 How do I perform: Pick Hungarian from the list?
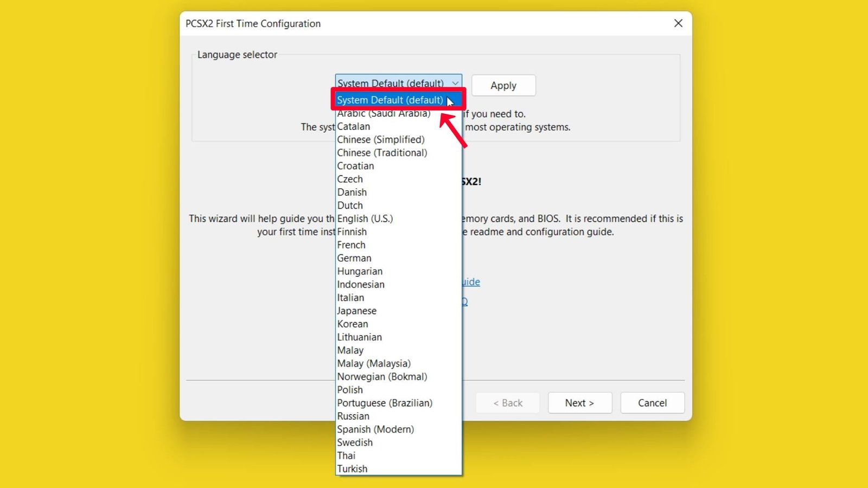coord(399,272)
